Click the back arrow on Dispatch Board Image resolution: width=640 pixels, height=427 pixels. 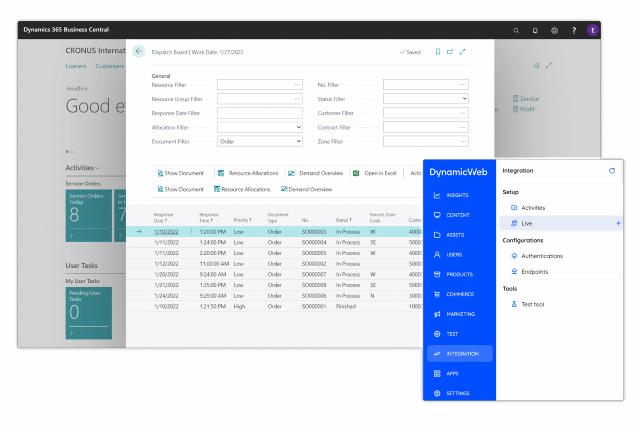click(138, 51)
